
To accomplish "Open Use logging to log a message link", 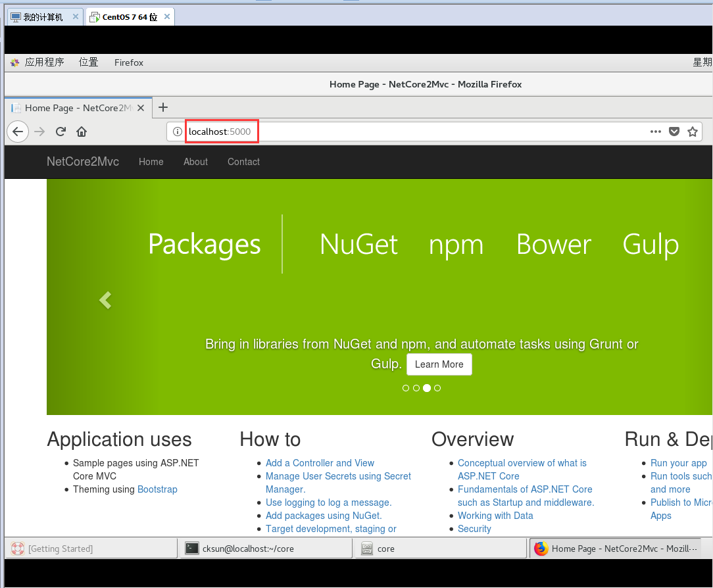I will (328, 502).
